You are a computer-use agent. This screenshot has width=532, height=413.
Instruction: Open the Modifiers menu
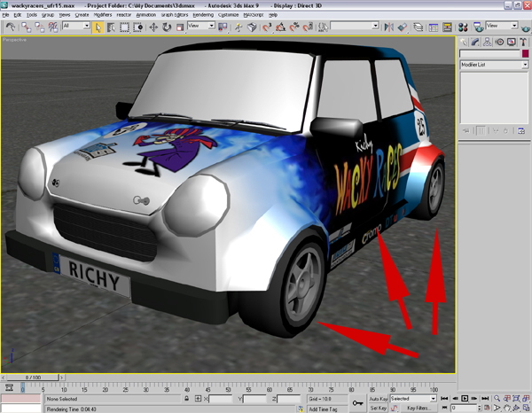coord(103,15)
